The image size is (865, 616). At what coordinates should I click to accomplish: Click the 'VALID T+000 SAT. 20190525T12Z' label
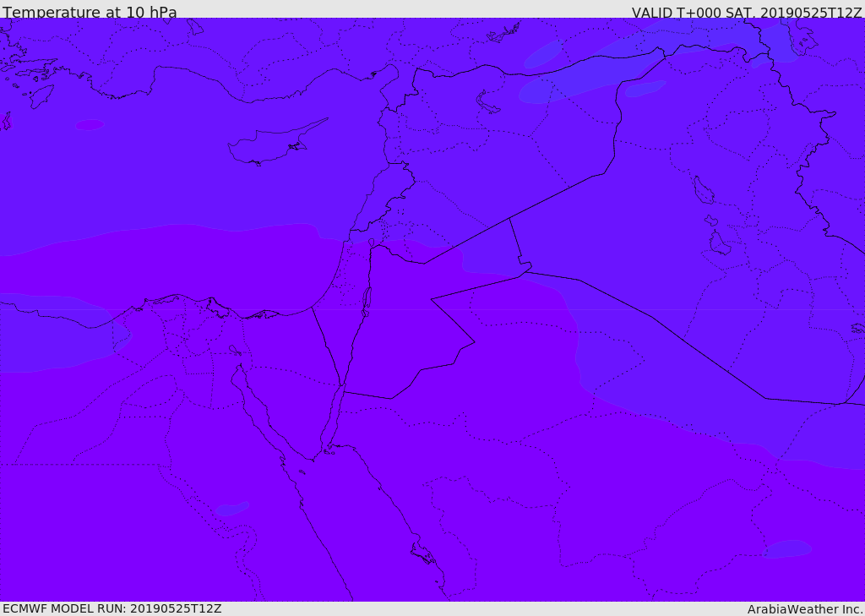click(747, 13)
